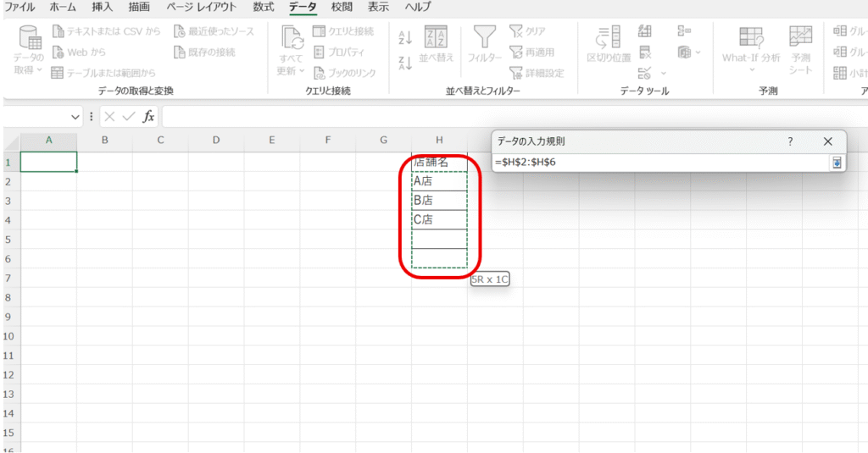Expand the What-If 分析 dropdown
This screenshot has width=868, height=453.
(751, 71)
